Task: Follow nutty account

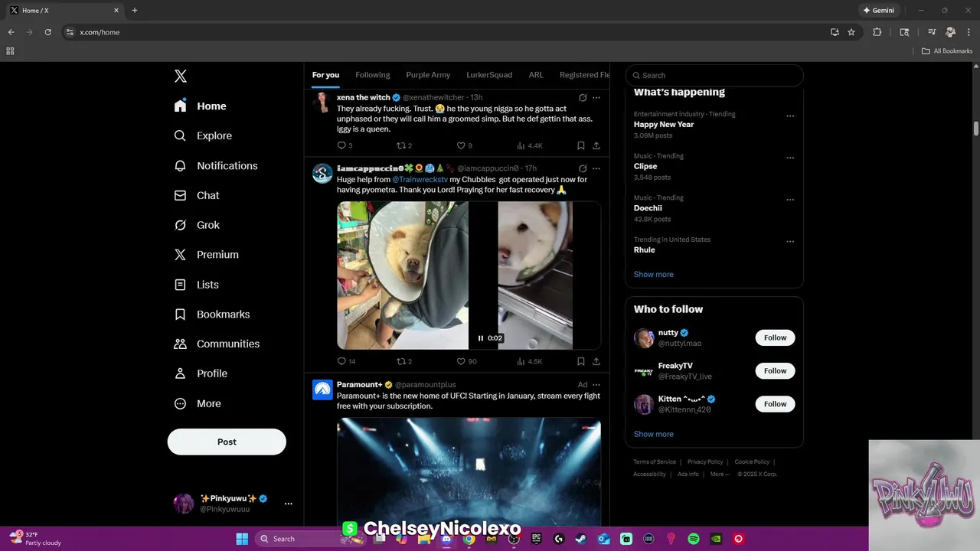Action: pos(775,337)
